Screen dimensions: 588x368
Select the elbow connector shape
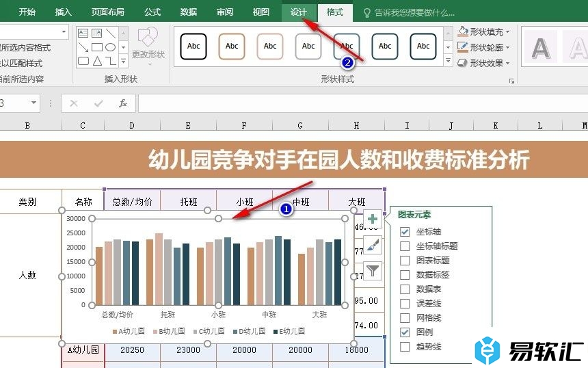point(111,61)
